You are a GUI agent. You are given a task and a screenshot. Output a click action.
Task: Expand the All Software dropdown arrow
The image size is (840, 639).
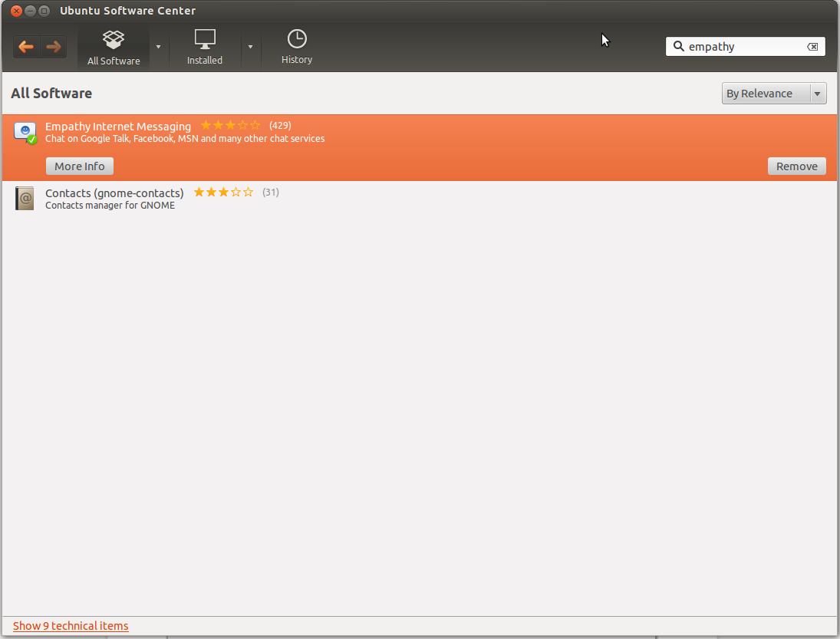coord(158,47)
